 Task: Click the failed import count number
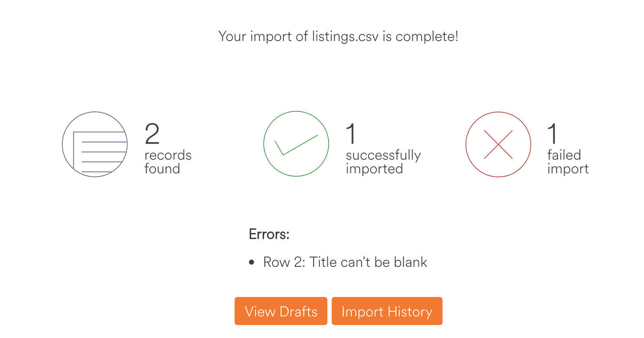point(553,134)
